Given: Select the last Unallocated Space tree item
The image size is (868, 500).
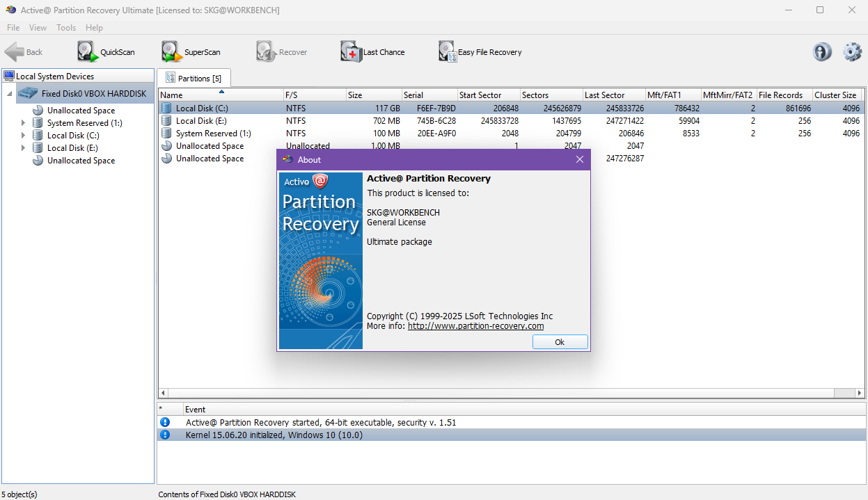Looking at the screenshot, I should [x=81, y=160].
